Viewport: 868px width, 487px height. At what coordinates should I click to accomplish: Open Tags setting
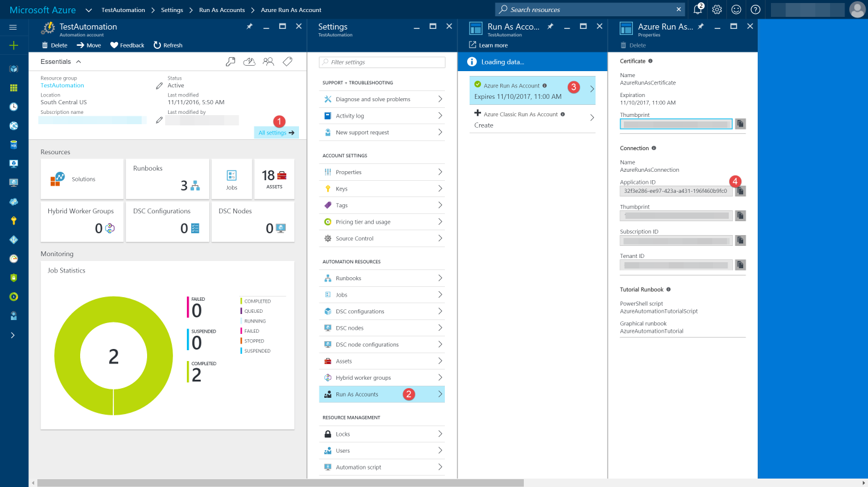click(383, 205)
